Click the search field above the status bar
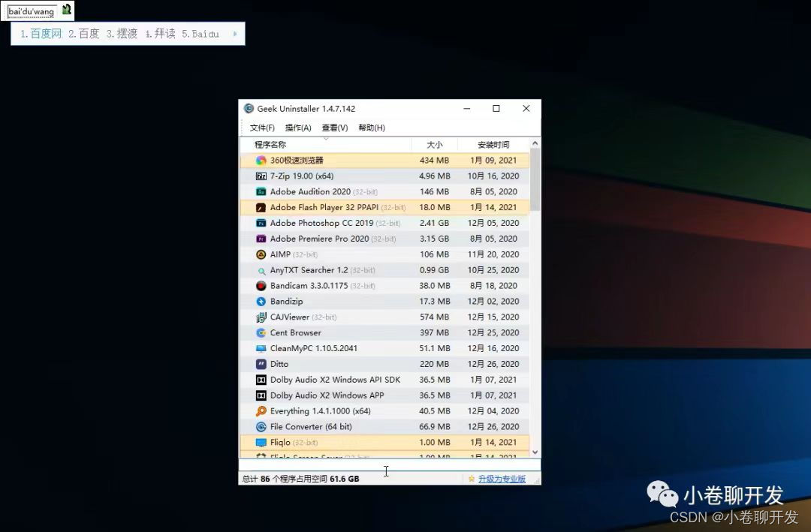 click(x=390, y=464)
